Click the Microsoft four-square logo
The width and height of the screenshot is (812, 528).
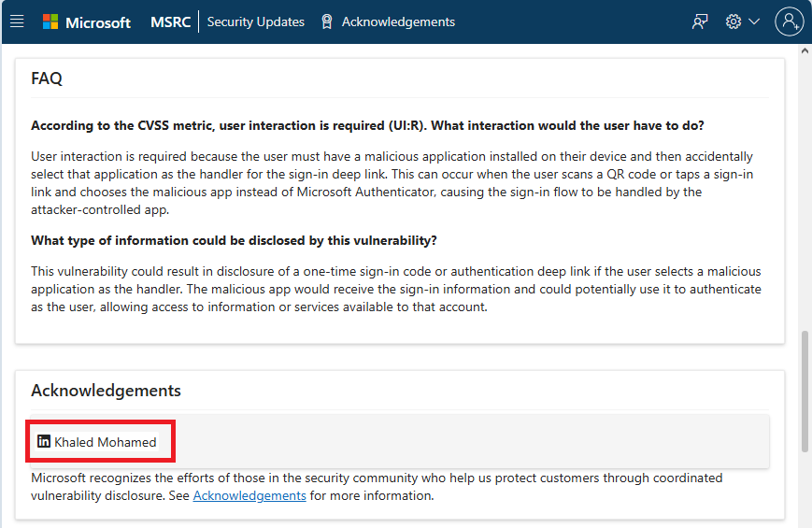coord(50,21)
